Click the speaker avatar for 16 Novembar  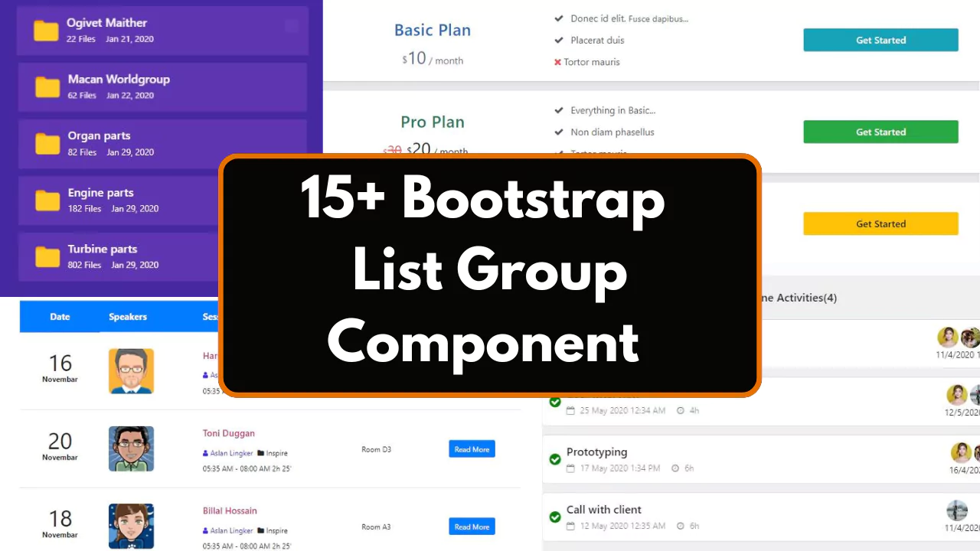131,371
